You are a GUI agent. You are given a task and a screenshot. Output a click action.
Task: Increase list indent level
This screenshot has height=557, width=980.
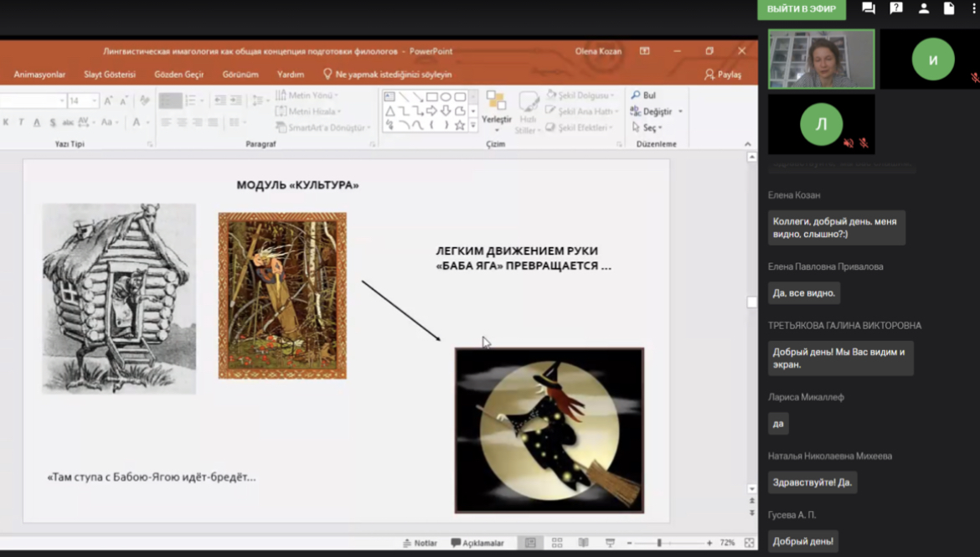click(236, 101)
